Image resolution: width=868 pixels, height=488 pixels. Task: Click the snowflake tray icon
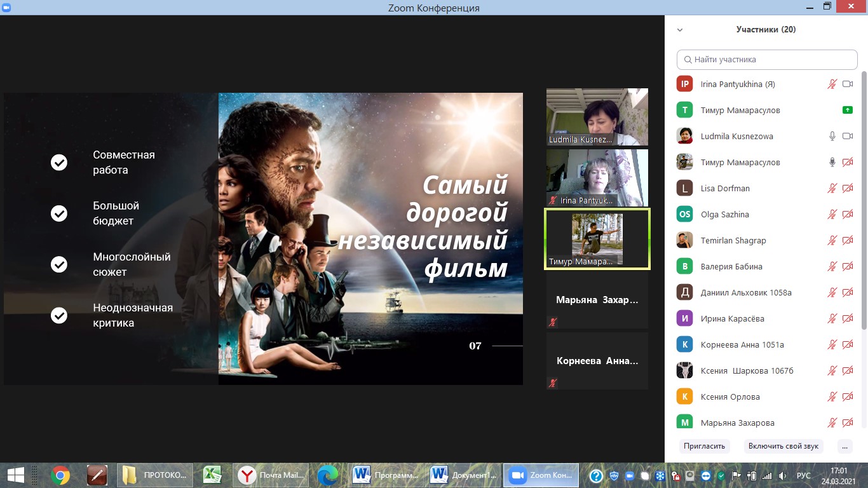pos(660,476)
